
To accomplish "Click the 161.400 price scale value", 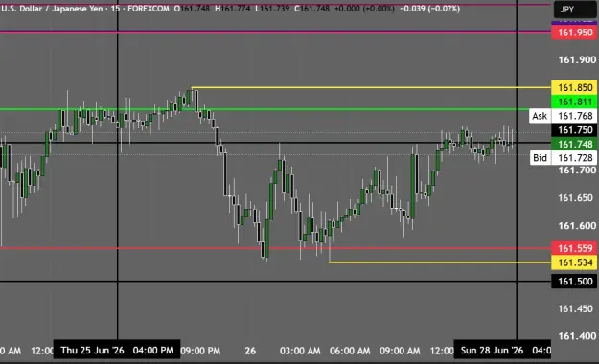I will [577, 336].
